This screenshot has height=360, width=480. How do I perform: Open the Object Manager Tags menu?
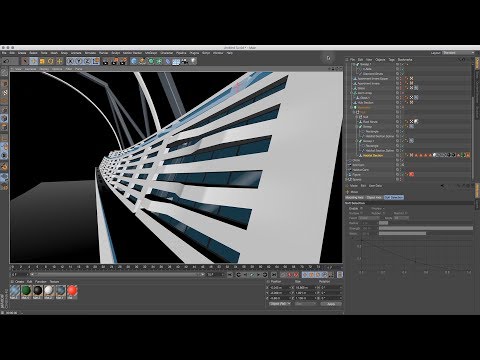(x=391, y=60)
